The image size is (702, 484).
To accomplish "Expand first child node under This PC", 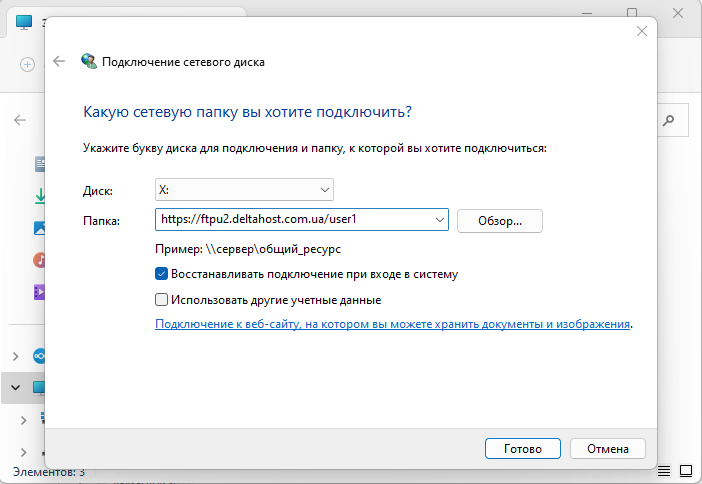I will [23, 420].
